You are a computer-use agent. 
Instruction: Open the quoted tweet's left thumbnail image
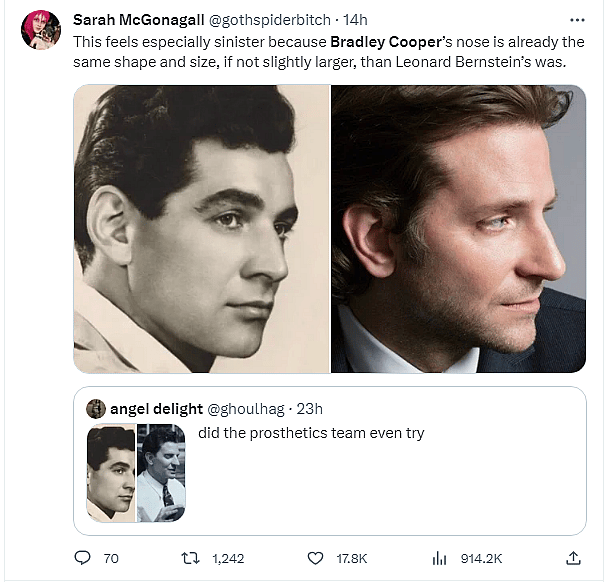pyautogui.click(x=111, y=472)
